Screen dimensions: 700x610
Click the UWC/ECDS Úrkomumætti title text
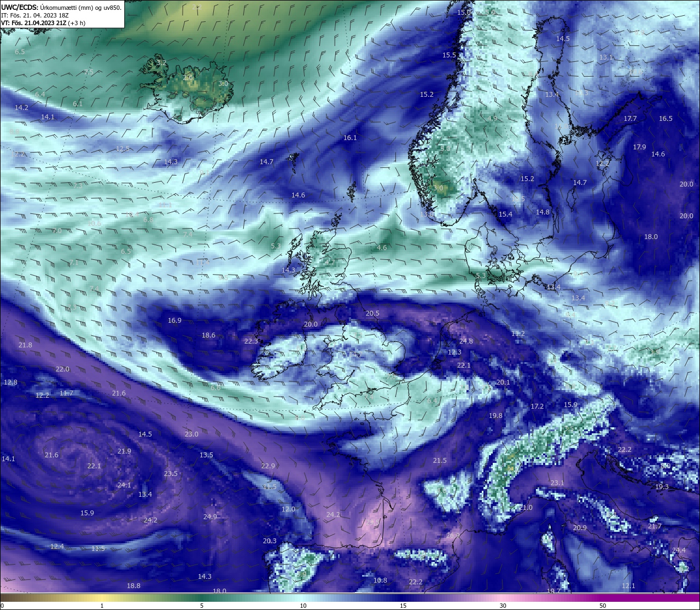[x=61, y=7]
